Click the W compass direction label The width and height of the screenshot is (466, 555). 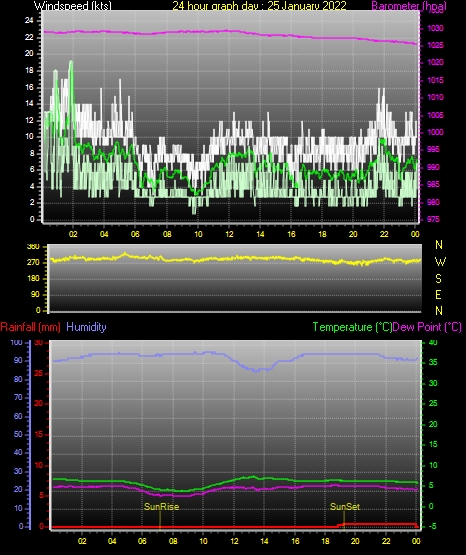[x=440, y=262]
